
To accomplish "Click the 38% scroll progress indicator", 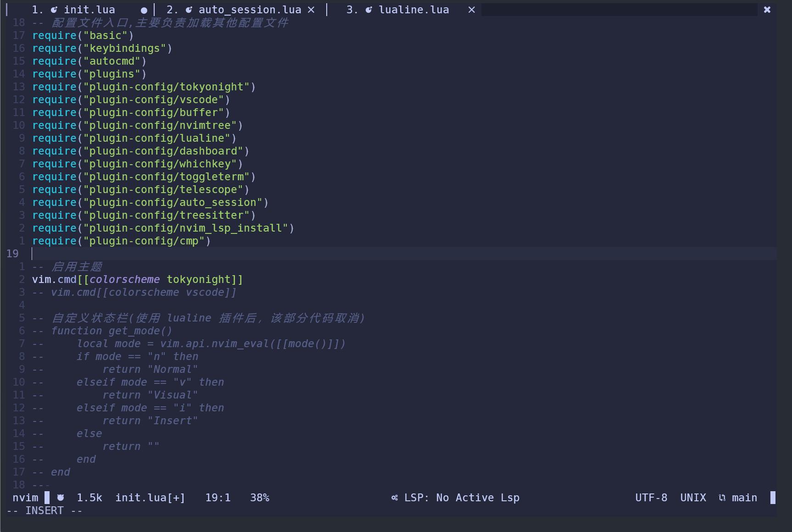I will click(x=260, y=498).
